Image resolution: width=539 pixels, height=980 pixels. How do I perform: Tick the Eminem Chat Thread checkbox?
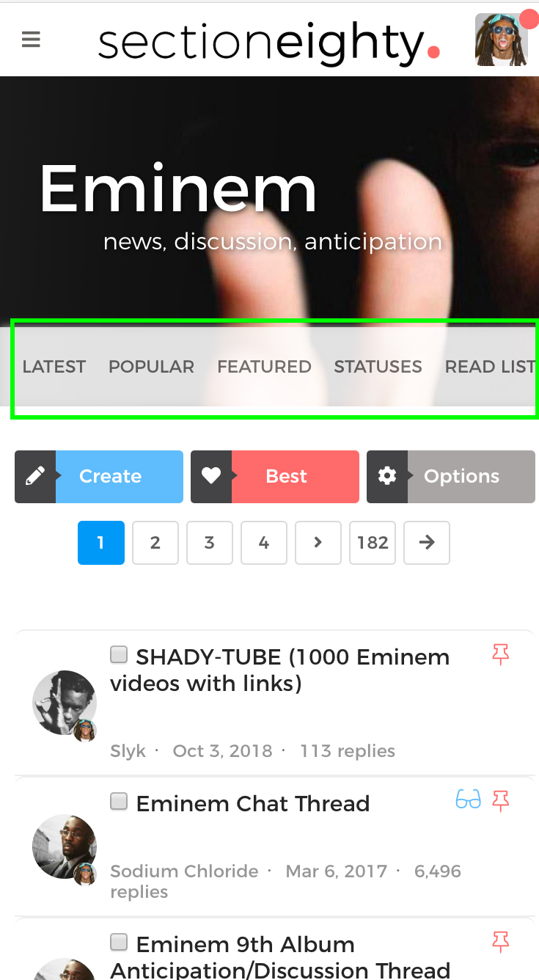(119, 801)
